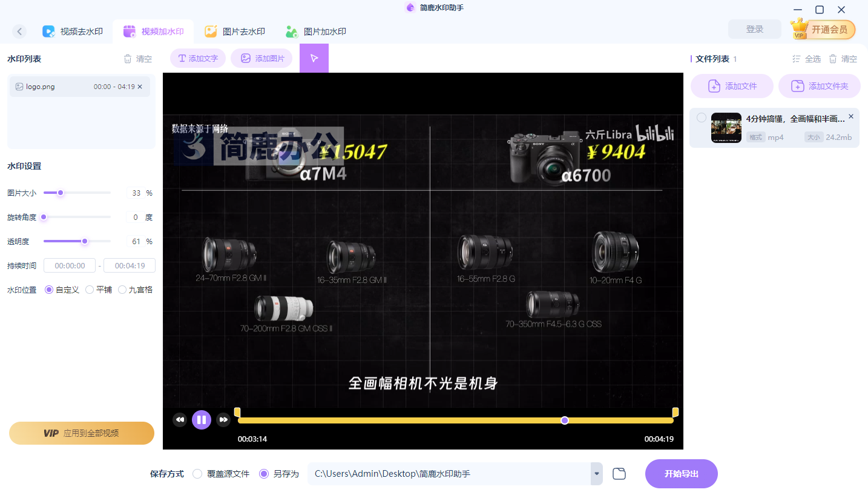This screenshot has width=868, height=498.
Task: Clear the watermark list using the trash icon
Action: (x=128, y=58)
